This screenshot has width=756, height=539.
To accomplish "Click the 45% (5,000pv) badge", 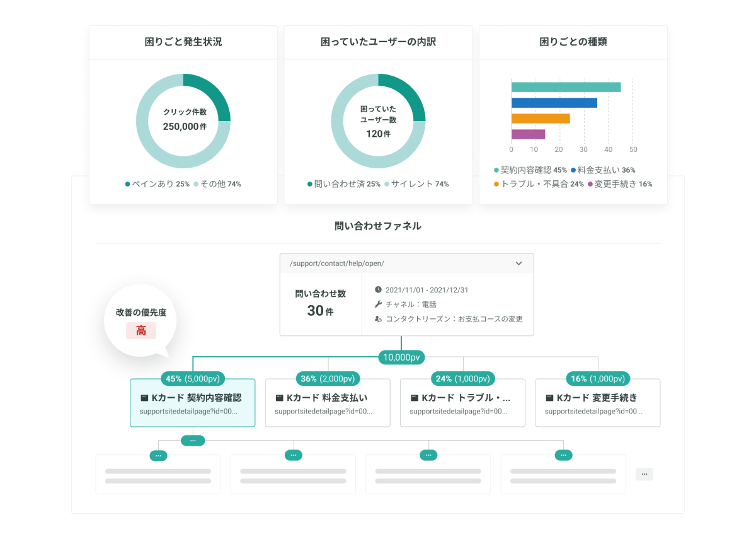I will point(193,379).
